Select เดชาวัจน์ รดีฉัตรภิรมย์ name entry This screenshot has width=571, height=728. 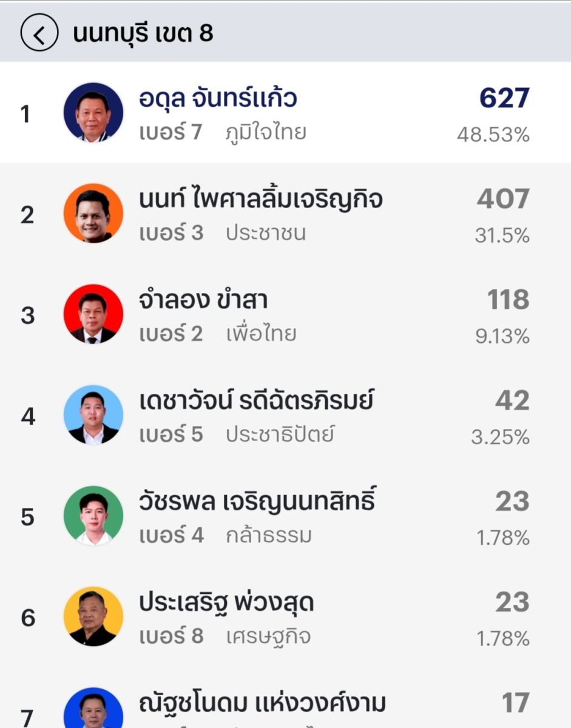click(x=256, y=400)
